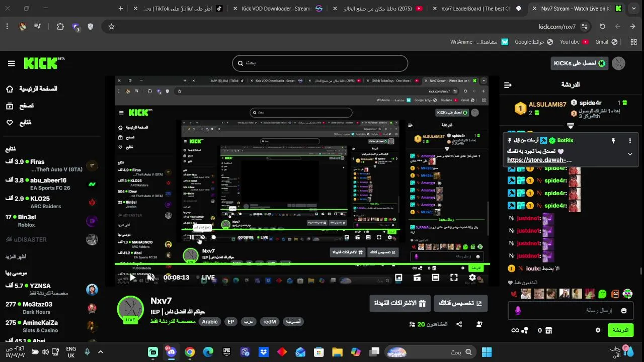Open the Kick hamburger sidebar menu
The image size is (644, 362).
point(11,63)
